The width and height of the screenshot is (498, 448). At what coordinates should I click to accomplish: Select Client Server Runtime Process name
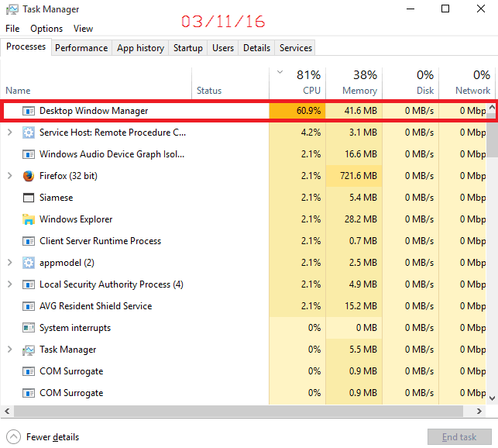tap(100, 241)
